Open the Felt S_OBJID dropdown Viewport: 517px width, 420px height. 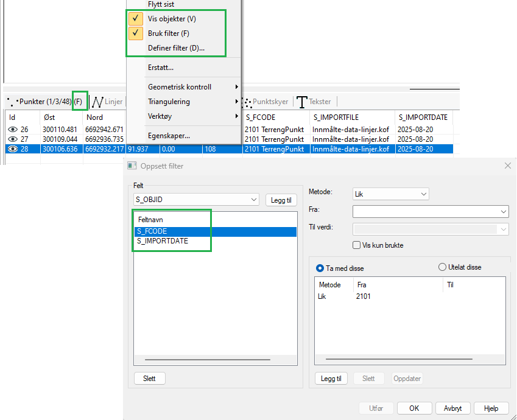click(254, 200)
